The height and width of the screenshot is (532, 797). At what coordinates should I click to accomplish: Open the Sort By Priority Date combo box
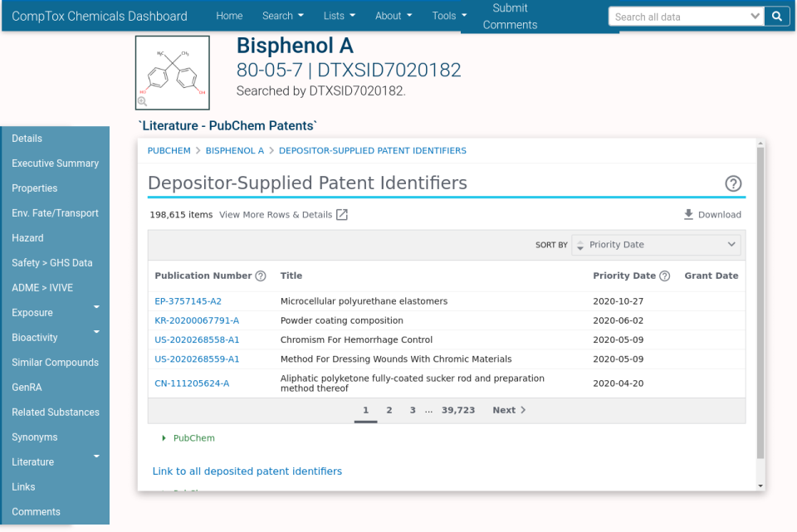(x=656, y=245)
